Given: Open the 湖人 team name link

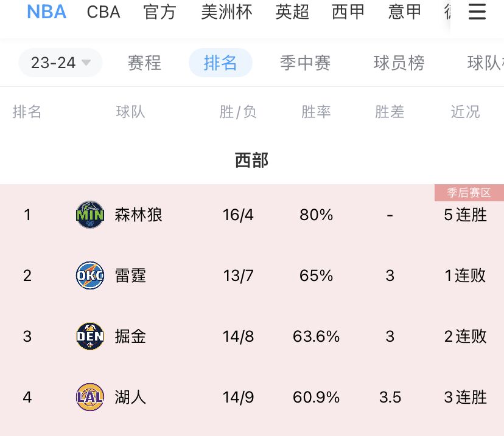Looking at the screenshot, I should click(130, 397).
